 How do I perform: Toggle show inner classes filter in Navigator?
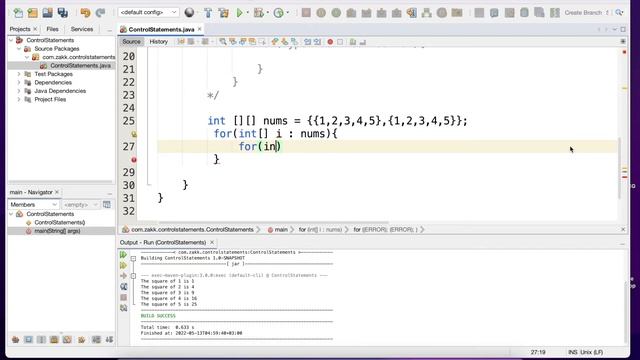pos(67,340)
